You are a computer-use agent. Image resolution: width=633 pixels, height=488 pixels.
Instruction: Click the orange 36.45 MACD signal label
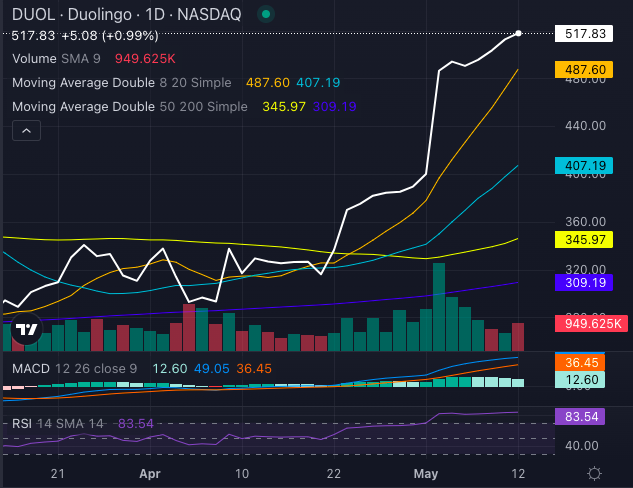[580, 362]
